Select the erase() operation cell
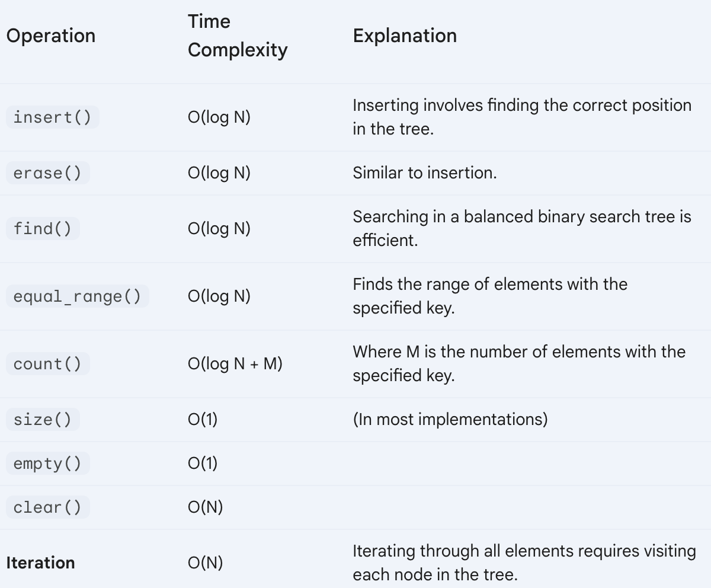This screenshot has width=711, height=588. [x=48, y=172]
